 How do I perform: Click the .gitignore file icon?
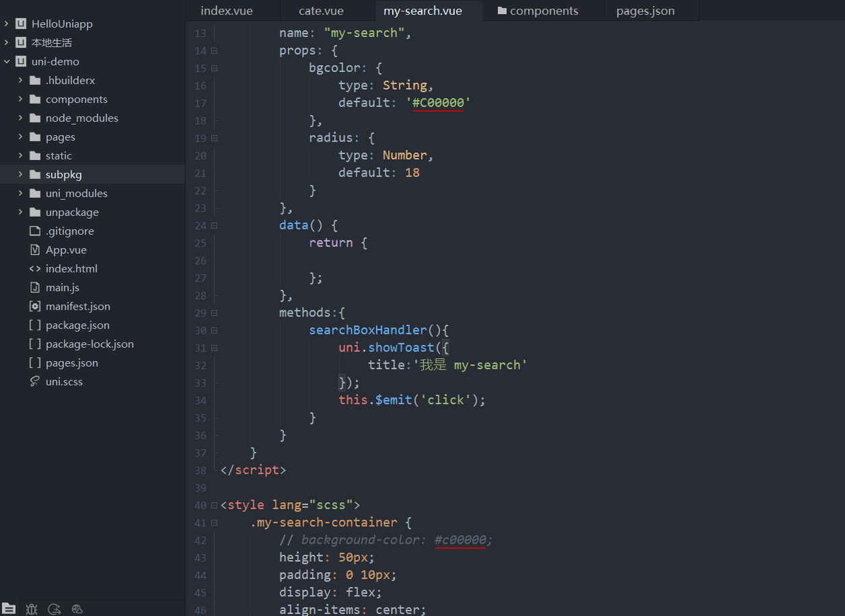pos(35,231)
